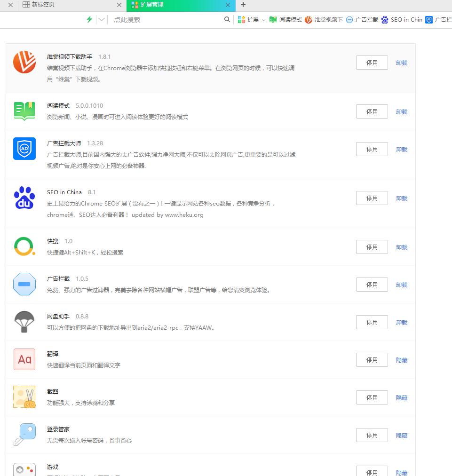Disable the 阅读模式 extension
This screenshot has height=476, width=452.
(372, 111)
